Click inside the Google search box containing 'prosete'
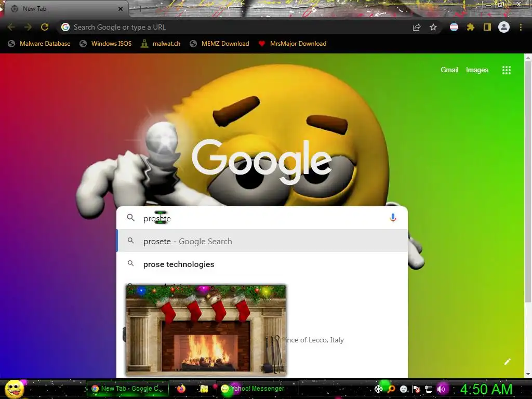 pos(261,218)
